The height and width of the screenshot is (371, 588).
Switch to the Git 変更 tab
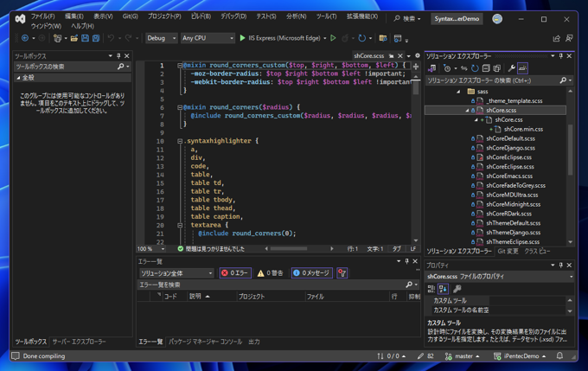tap(508, 252)
